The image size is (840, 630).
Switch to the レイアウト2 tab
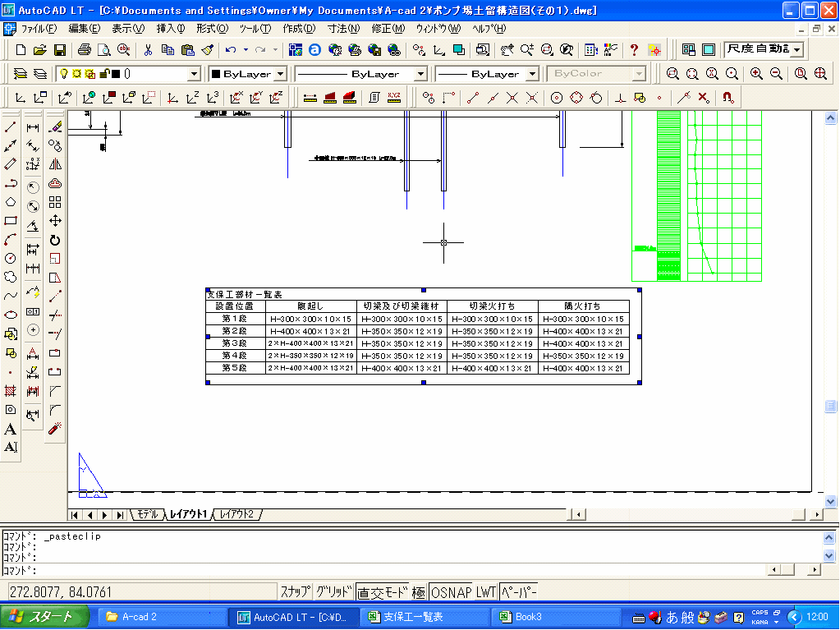pos(236,514)
